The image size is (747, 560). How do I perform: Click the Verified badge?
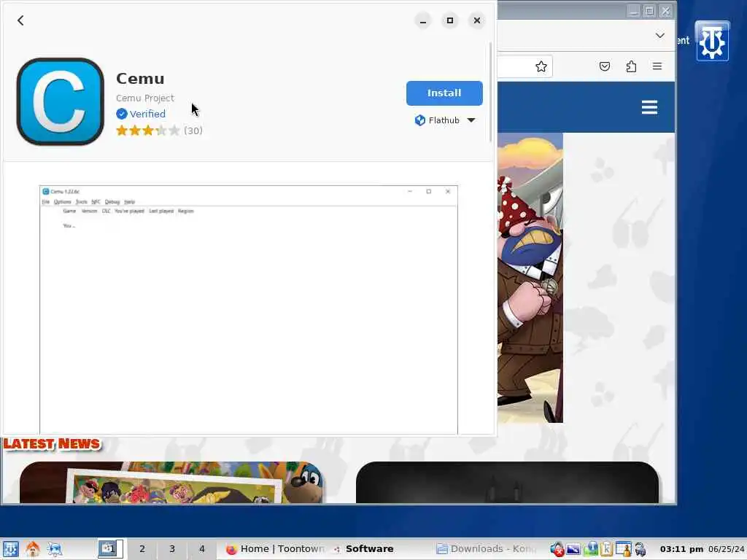tap(141, 114)
